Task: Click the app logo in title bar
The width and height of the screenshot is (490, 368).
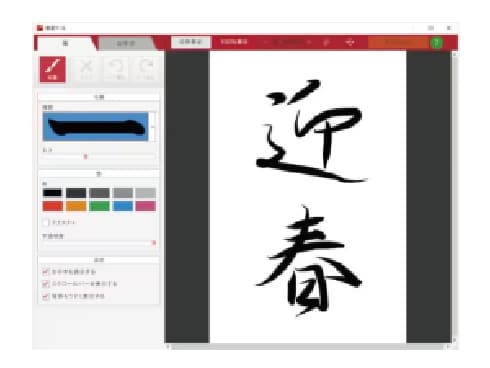Action: (x=40, y=28)
